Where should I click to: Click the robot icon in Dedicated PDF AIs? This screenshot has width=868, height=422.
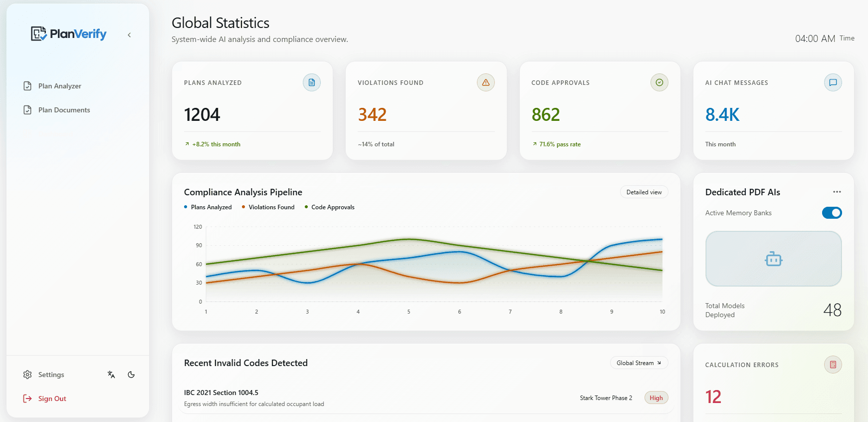tap(774, 259)
